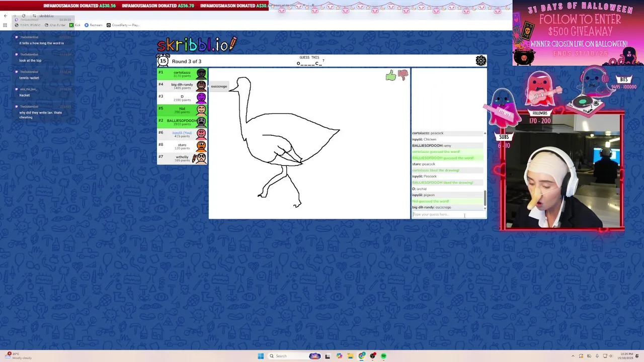Image resolution: width=644 pixels, height=362 pixels.
Task: Go back in browser
Action: [6, 16]
